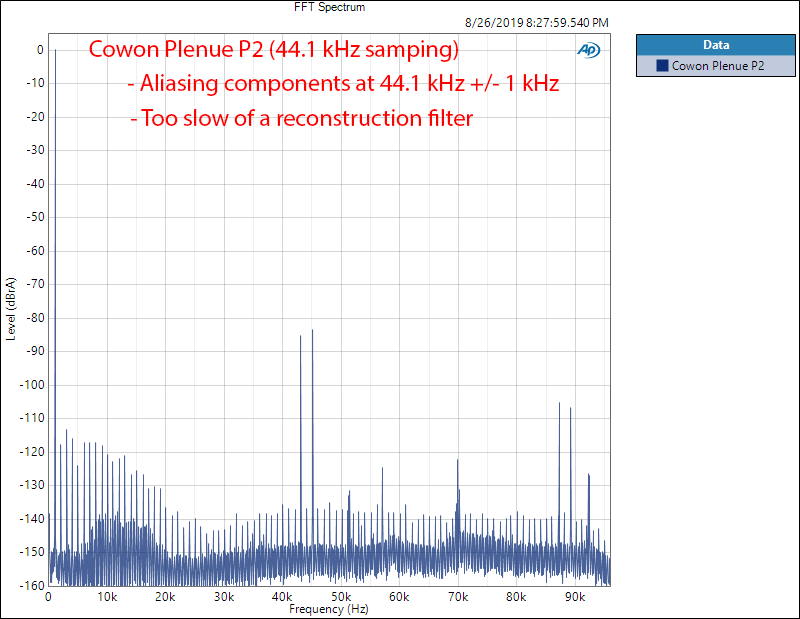Click the "20k" frequency axis tick label
Screen dimensions: 800x619
165,597
